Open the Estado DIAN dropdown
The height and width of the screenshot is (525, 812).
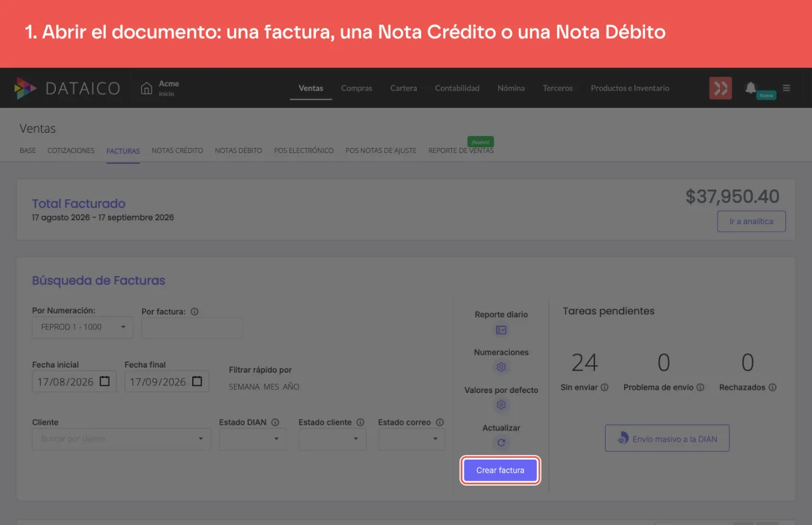[253, 439]
